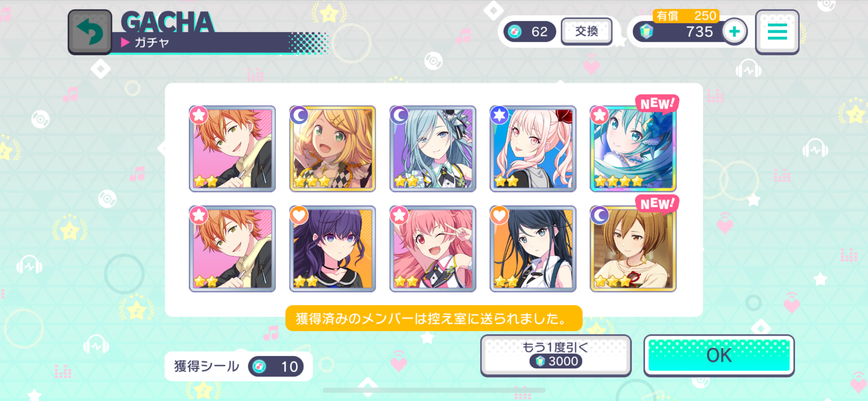
Task: Tap the heart icon on purple-haired card
Action: tap(299, 215)
